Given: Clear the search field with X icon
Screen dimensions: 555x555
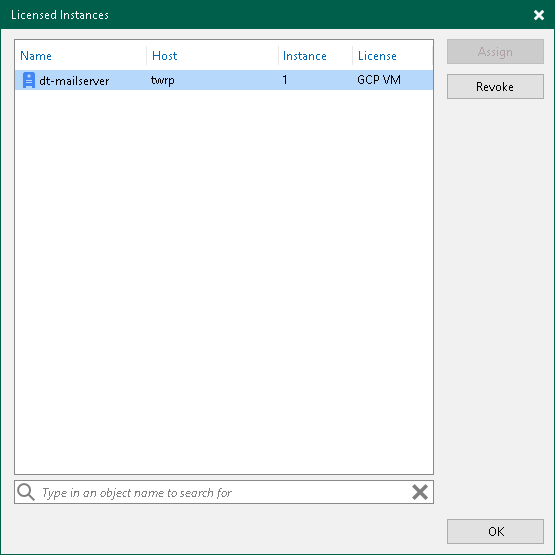Looking at the screenshot, I should point(420,492).
